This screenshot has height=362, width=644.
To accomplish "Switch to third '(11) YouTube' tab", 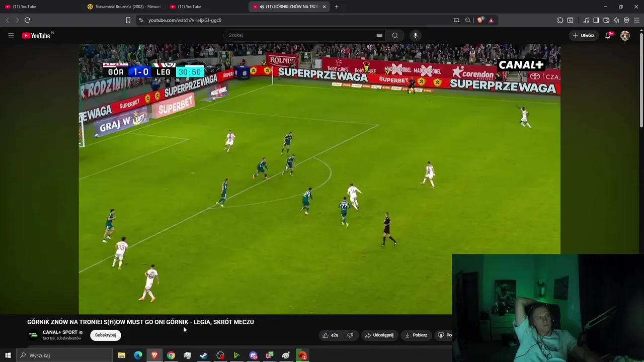I will tap(206, 7).
